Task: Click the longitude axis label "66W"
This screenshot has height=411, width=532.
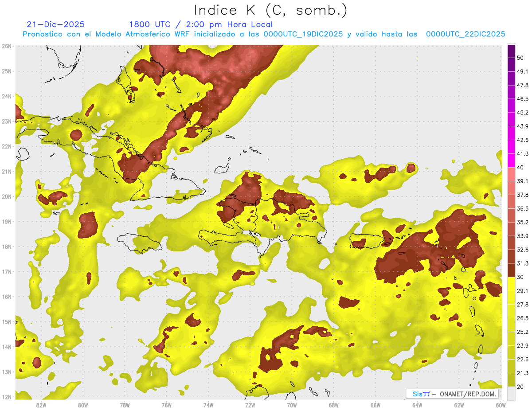Action: (376, 405)
